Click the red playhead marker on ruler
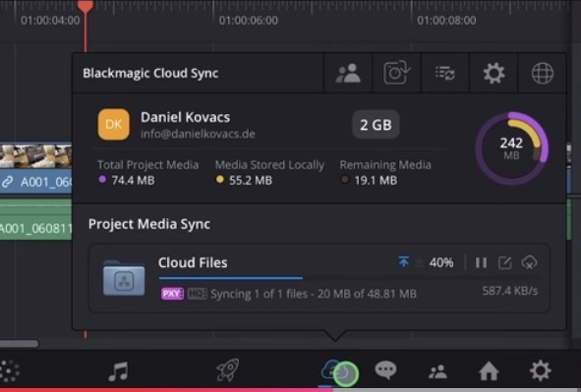The width and height of the screenshot is (581, 392). tap(86, 7)
